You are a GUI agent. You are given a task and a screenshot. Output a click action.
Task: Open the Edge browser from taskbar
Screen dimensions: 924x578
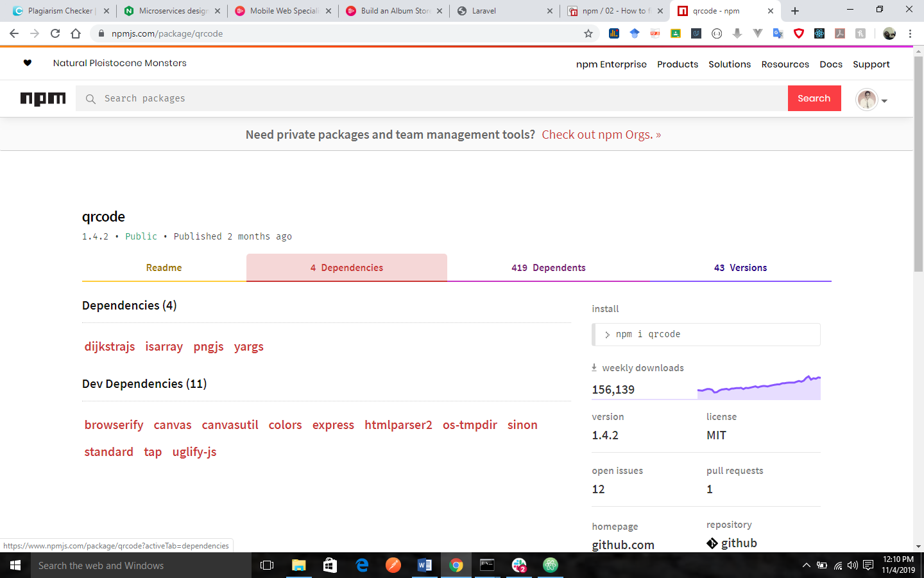click(362, 565)
